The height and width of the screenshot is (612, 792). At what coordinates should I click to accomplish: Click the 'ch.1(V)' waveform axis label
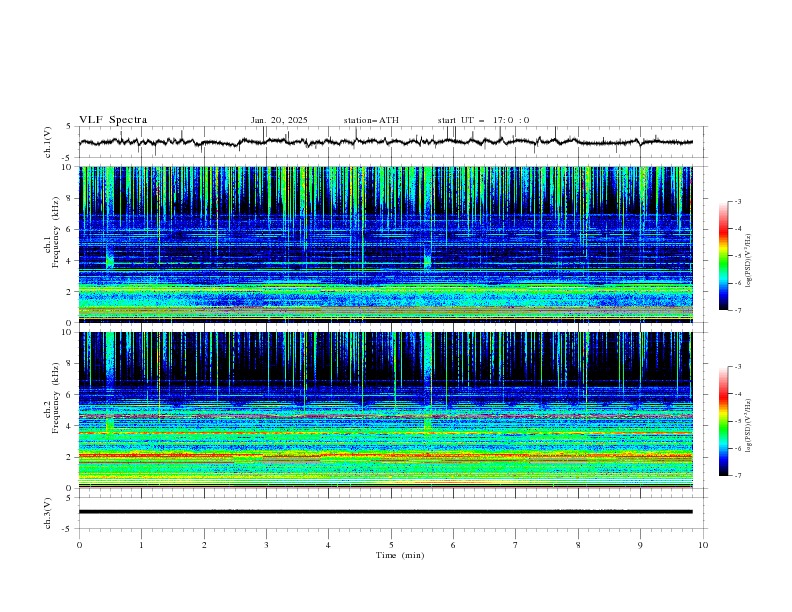[x=48, y=142]
